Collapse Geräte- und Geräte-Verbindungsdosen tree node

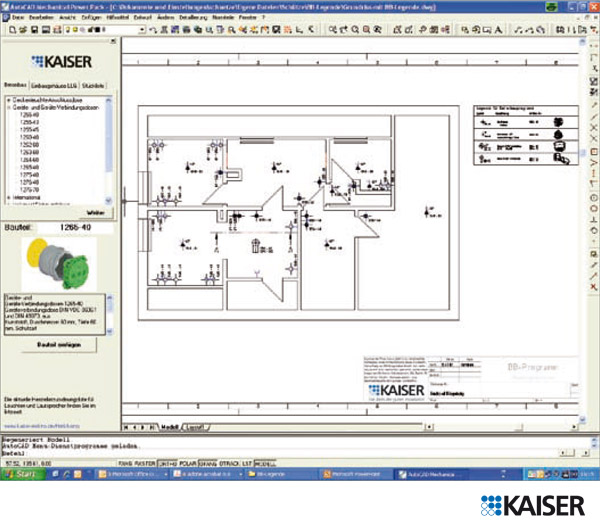(7, 108)
